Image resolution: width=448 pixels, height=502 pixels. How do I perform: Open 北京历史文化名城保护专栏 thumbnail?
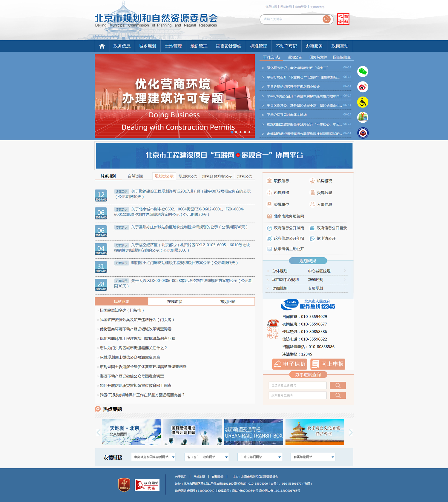(x=315, y=432)
